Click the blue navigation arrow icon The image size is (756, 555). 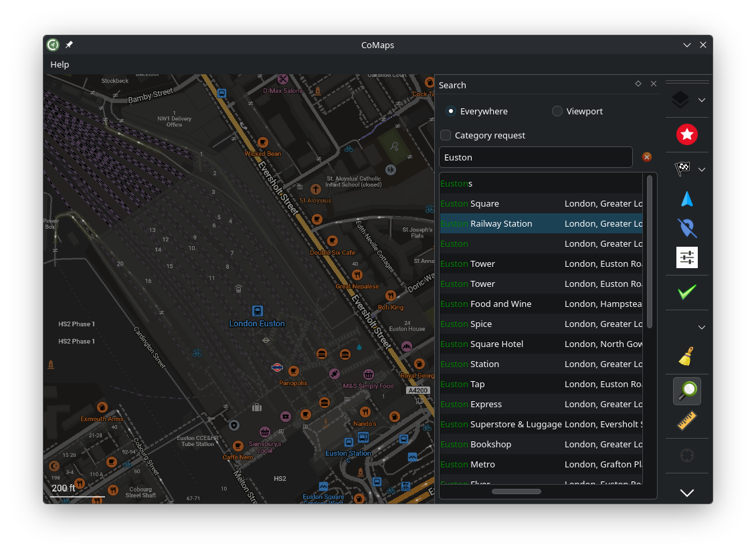(x=686, y=199)
